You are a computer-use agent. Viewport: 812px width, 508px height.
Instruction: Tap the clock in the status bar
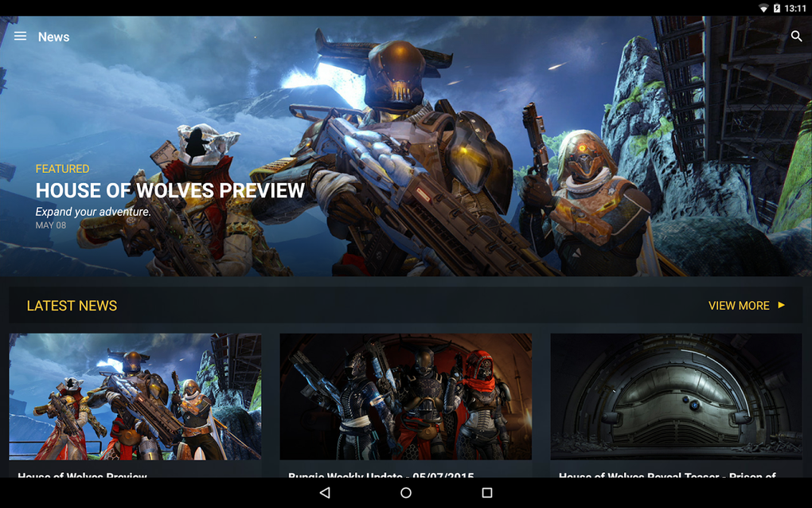tap(796, 9)
